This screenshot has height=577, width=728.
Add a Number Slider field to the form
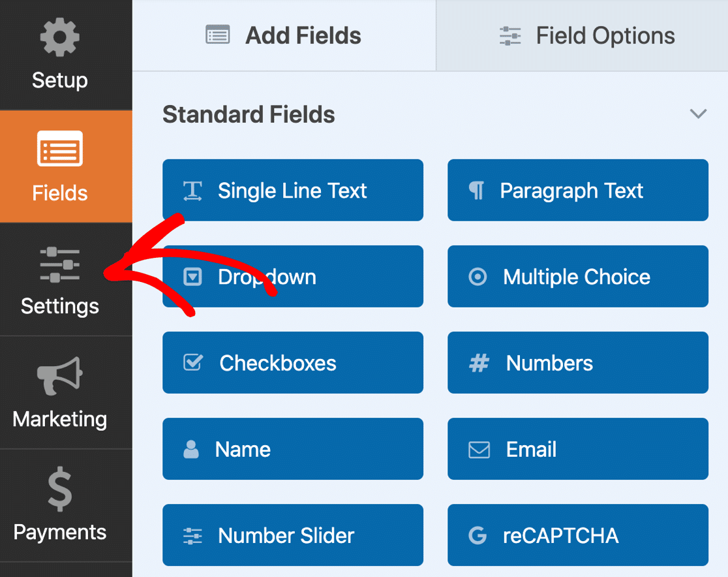pyautogui.click(x=292, y=535)
